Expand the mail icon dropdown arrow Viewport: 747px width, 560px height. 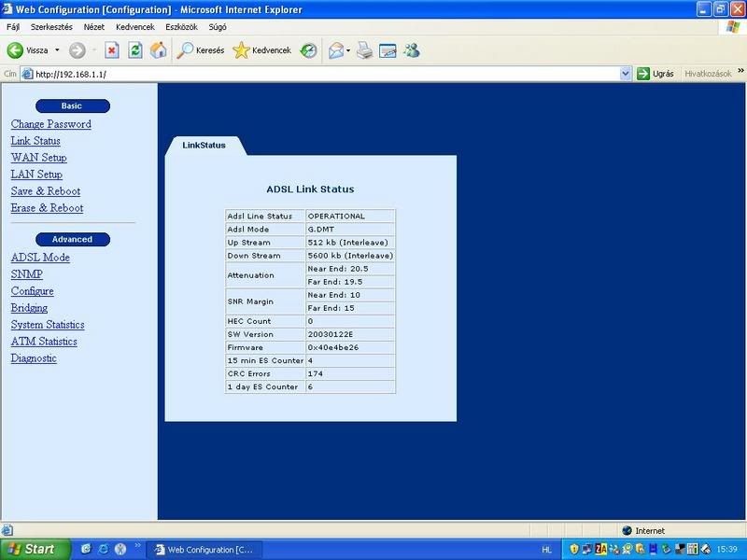tap(348, 50)
